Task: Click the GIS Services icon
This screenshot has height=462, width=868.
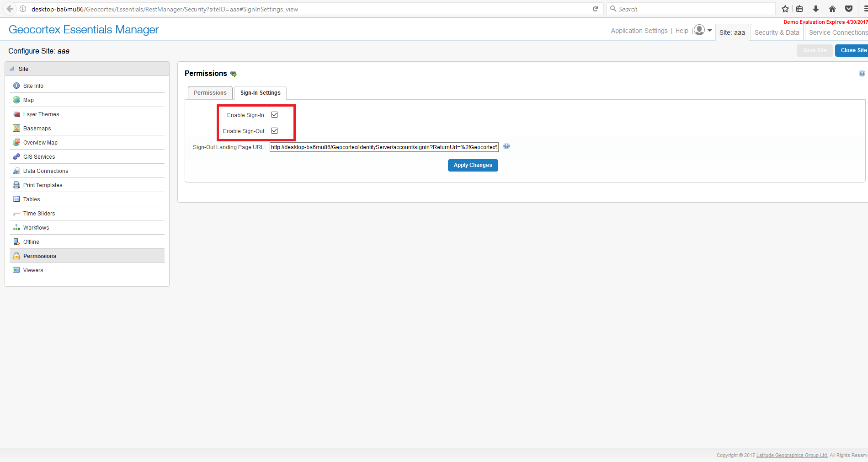Action: coord(16,156)
